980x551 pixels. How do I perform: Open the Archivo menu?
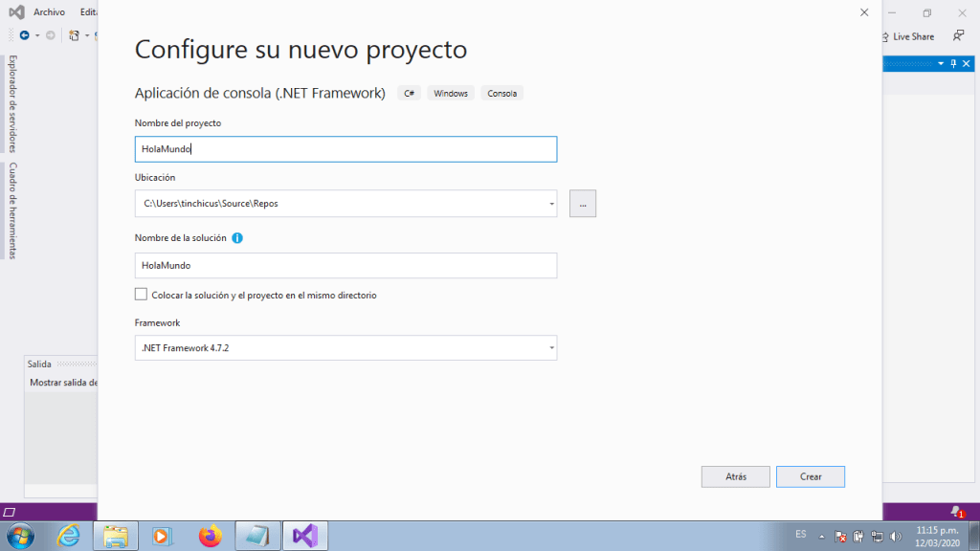(x=49, y=12)
